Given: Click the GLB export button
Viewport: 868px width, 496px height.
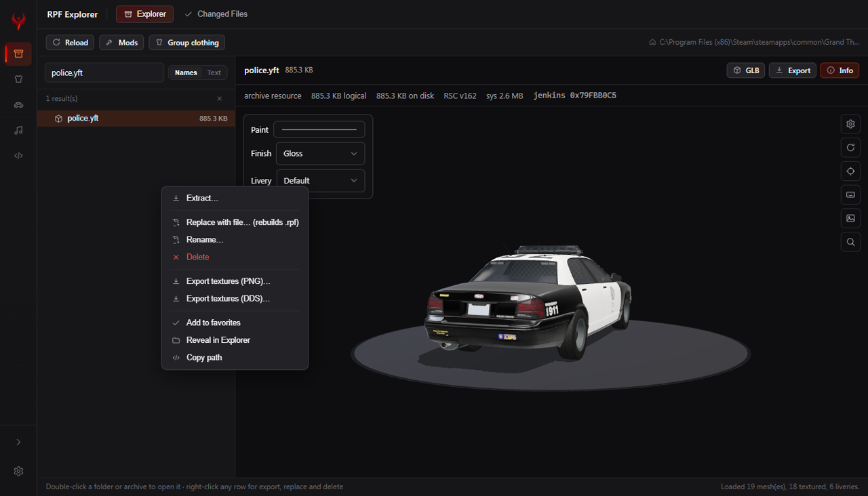Looking at the screenshot, I should point(746,70).
